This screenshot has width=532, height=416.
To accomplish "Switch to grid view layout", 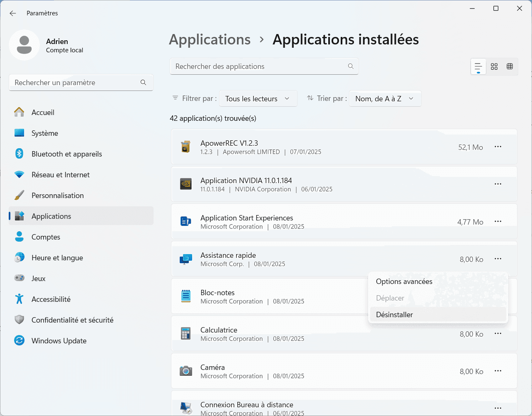I will (494, 66).
